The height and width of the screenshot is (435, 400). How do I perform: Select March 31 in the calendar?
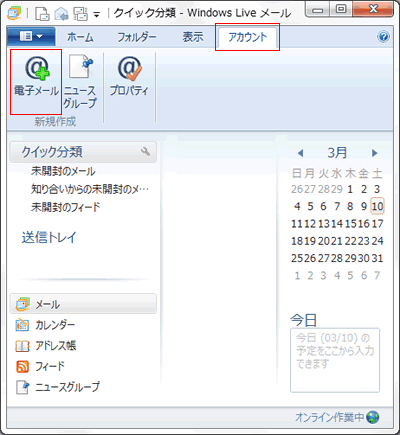click(x=377, y=258)
